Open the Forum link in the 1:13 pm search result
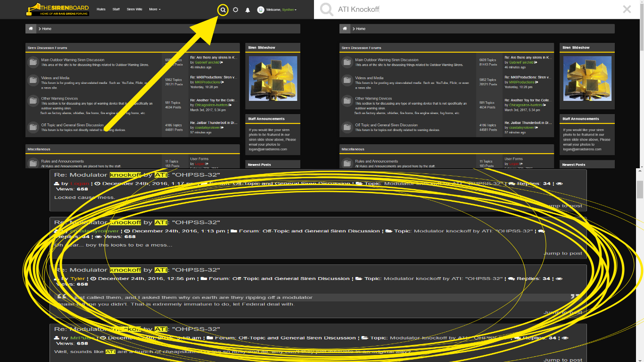Screen dimensions: 644x362 (x=321, y=231)
